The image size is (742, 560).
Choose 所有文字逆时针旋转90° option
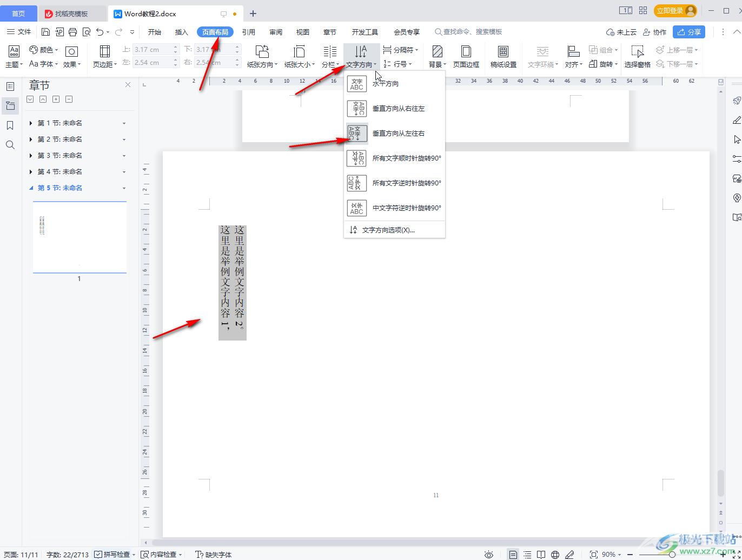(x=394, y=183)
